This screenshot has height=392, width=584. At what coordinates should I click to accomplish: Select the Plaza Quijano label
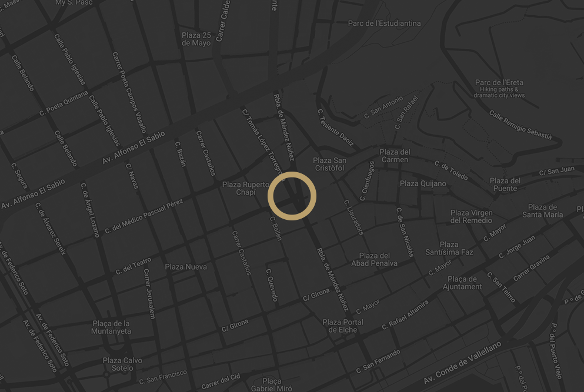click(x=423, y=183)
